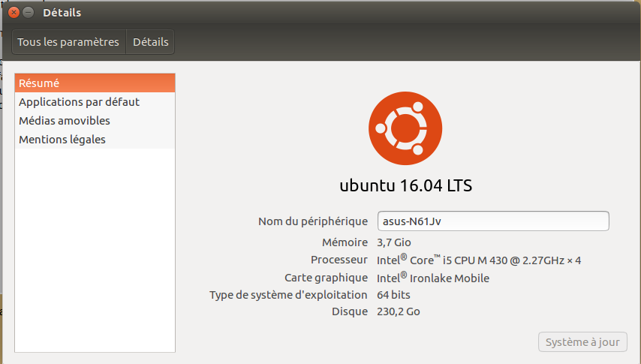Click the processor value Intel Core i5
641x364 pixels.
coord(479,260)
